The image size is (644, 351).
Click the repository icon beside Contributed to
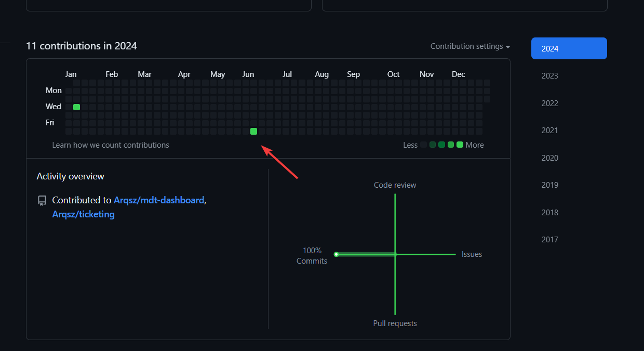click(x=42, y=201)
